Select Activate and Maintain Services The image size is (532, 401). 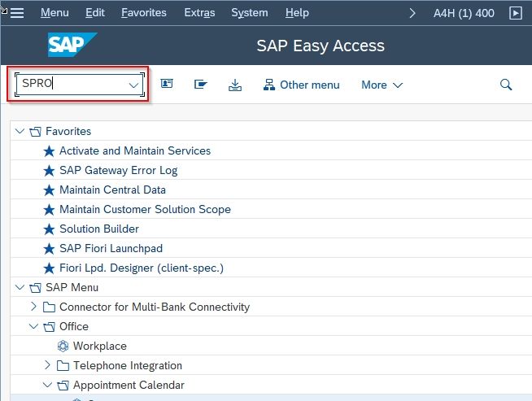click(x=135, y=150)
